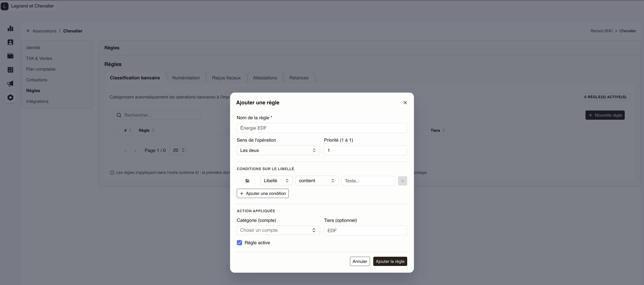Image resolution: width=644 pixels, height=285 pixels.
Task: Open the calculator icon in left sidebar
Action: 10,70
